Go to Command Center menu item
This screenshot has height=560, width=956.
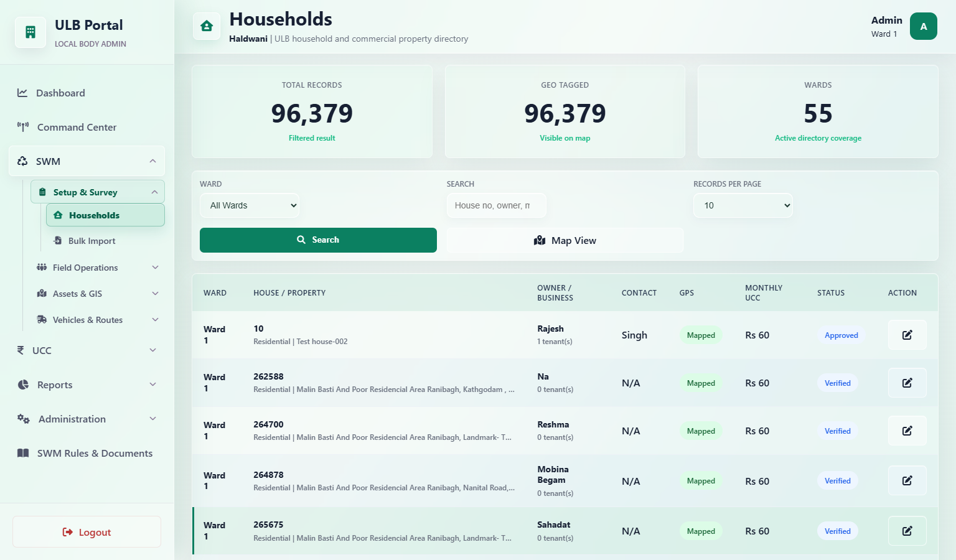click(x=87, y=127)
